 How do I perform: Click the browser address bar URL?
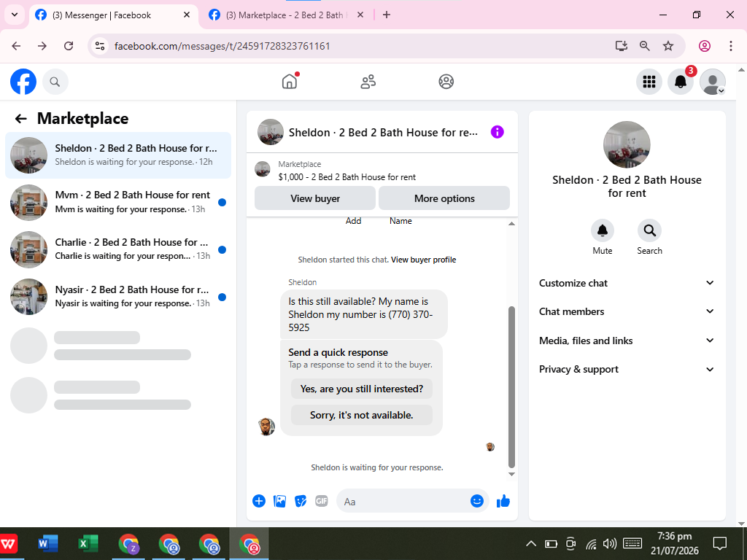[x=222, y=46]
